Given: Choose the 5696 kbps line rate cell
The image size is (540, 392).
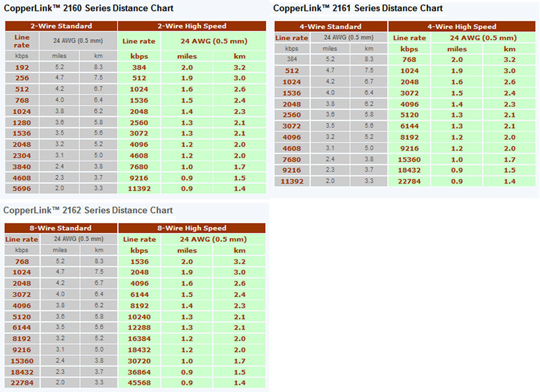Looking at the screenshot, I should coord(22,189).
